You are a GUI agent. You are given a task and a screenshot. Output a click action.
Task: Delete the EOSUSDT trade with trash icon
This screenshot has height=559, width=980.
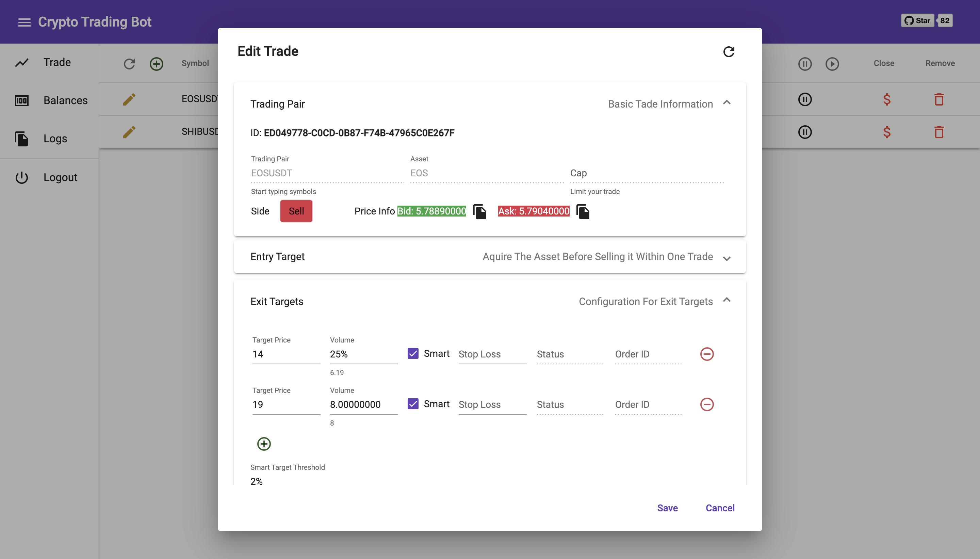point(939,99)
